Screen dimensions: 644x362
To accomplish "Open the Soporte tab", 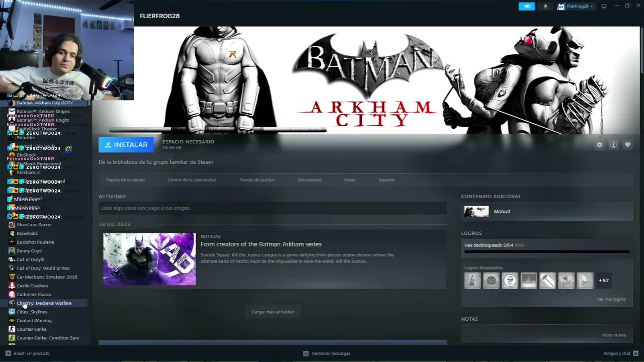I will click(x=386, y=179).
